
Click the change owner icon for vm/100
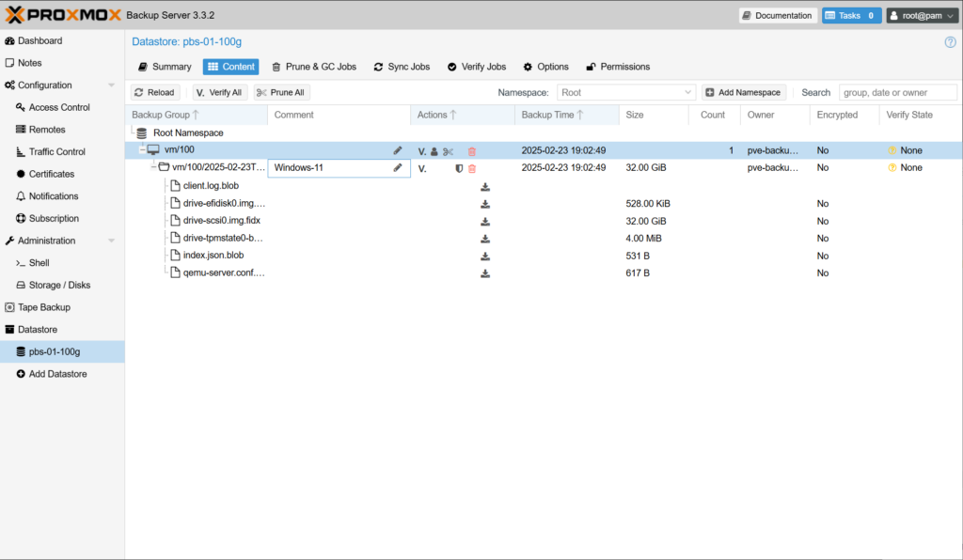(x=434, y=151)
